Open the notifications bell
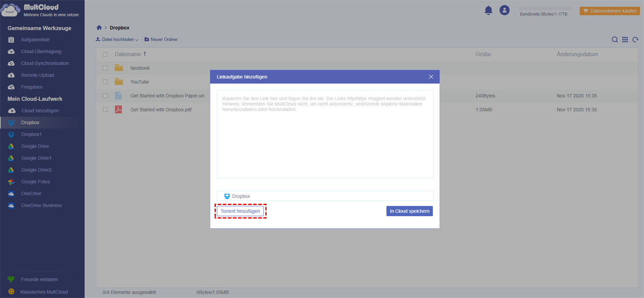Viewport: 644px width, 298px height. click(x=488, y=10)
